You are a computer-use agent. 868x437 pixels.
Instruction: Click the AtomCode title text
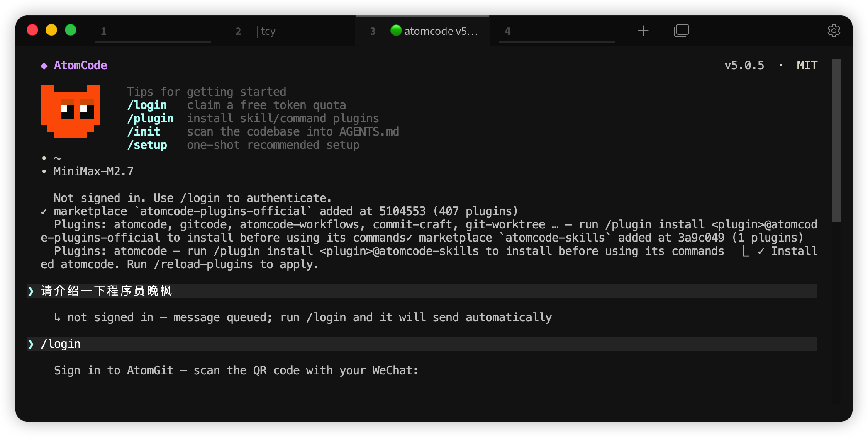coord(80,65)
